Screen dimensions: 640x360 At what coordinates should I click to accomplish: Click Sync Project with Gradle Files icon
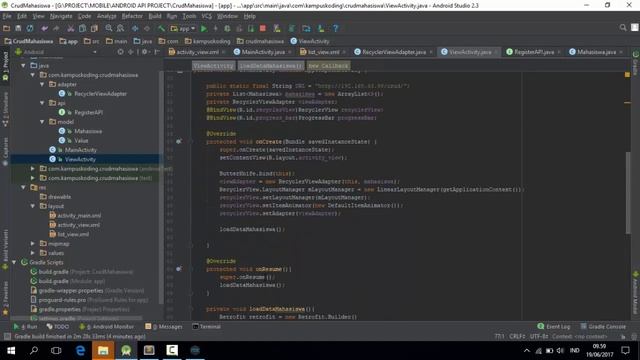coord(291,28)
